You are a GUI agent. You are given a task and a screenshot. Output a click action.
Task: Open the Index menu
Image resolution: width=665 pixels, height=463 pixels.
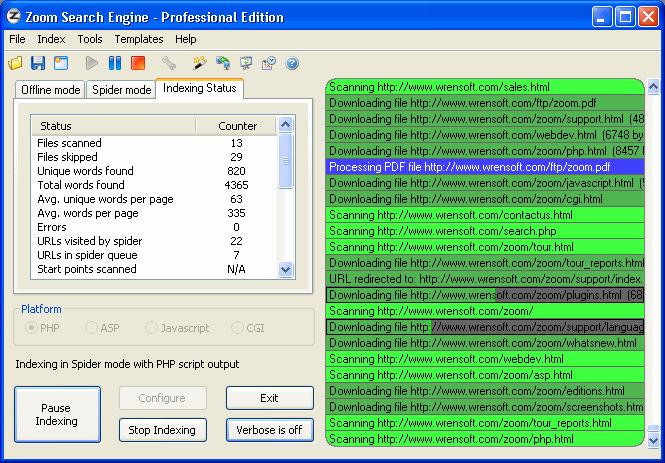(51, 39)
